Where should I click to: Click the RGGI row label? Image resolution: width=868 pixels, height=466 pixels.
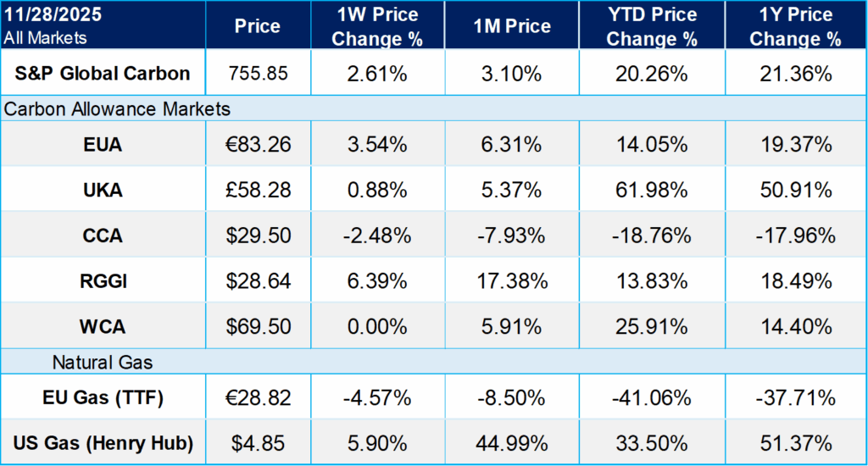(103, 280)
